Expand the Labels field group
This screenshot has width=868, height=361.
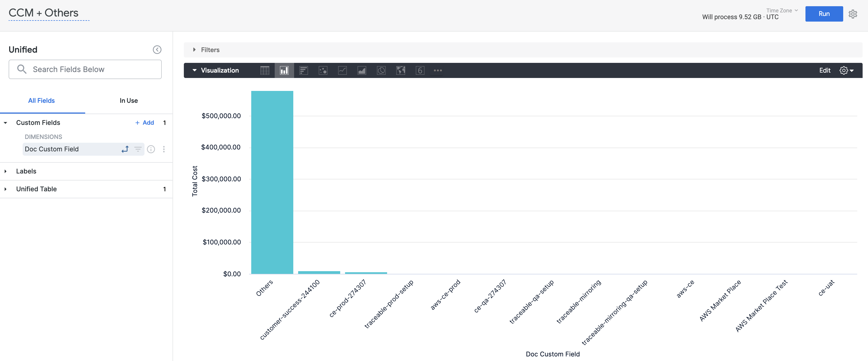coord(26,171)
